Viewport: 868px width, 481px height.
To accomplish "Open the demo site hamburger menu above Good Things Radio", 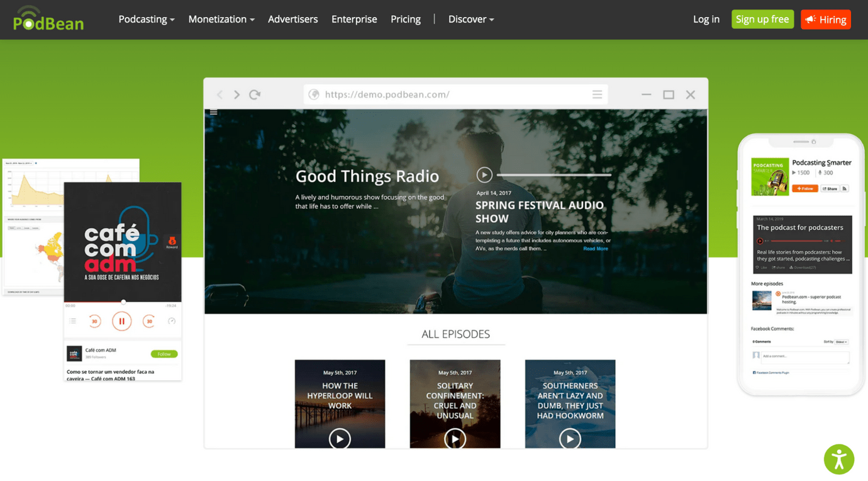I will (x=214, y=113).
